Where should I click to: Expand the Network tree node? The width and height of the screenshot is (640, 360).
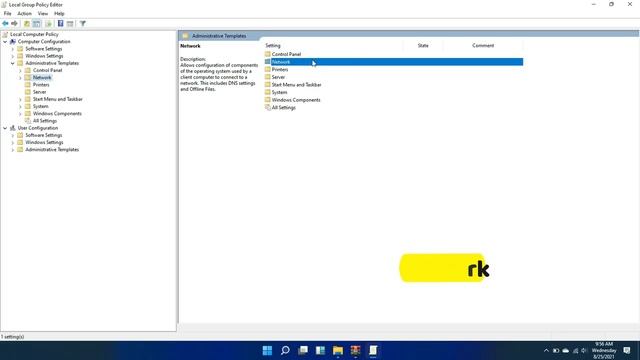(x=20, y=78)
